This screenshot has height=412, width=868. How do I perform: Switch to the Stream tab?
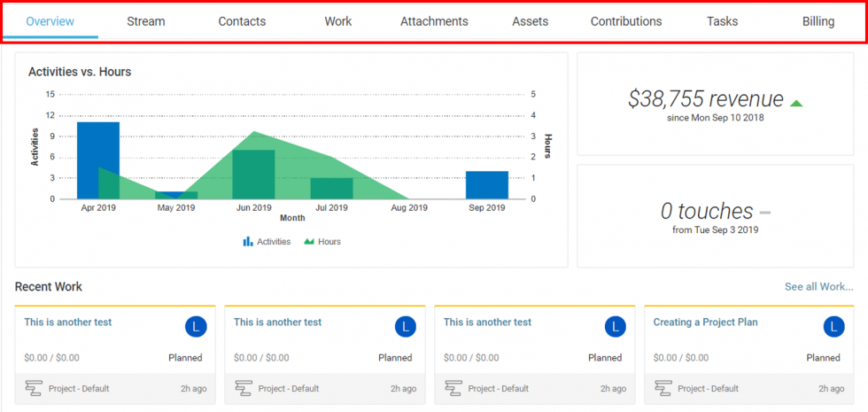pos(145,21)
